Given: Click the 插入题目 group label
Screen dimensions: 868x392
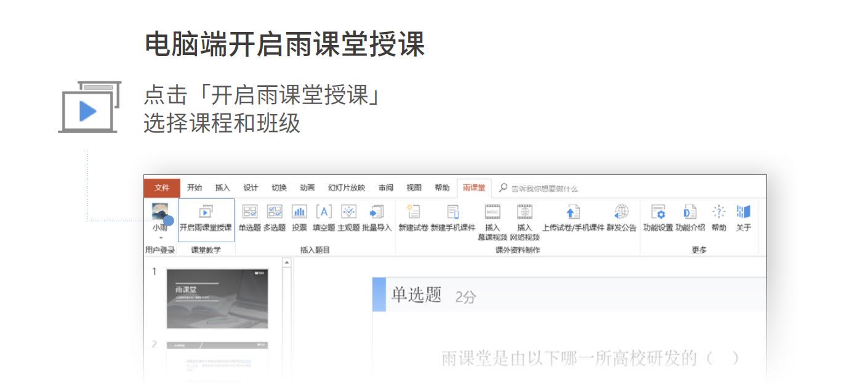Looking at the screenshot, I should [315, 250].
